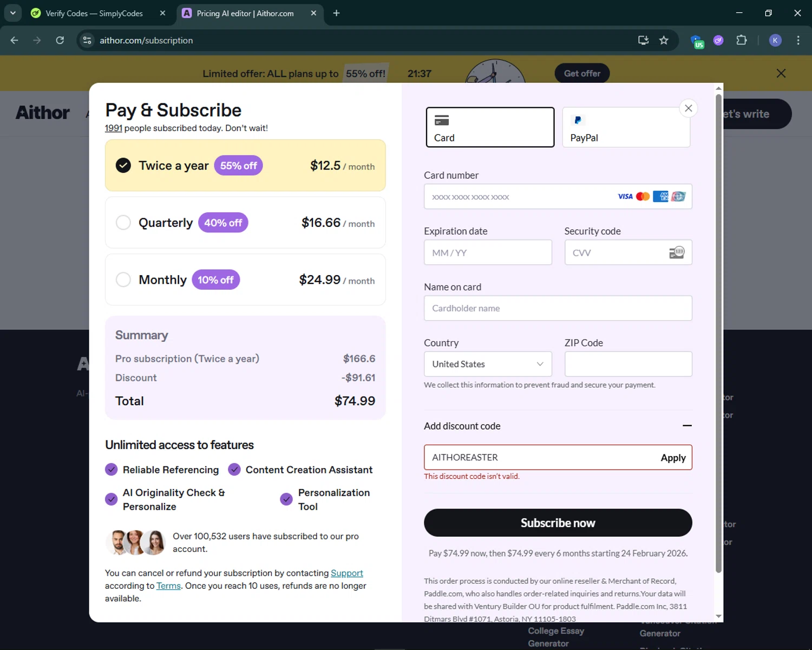Click the Card number input field

point(558,197)
